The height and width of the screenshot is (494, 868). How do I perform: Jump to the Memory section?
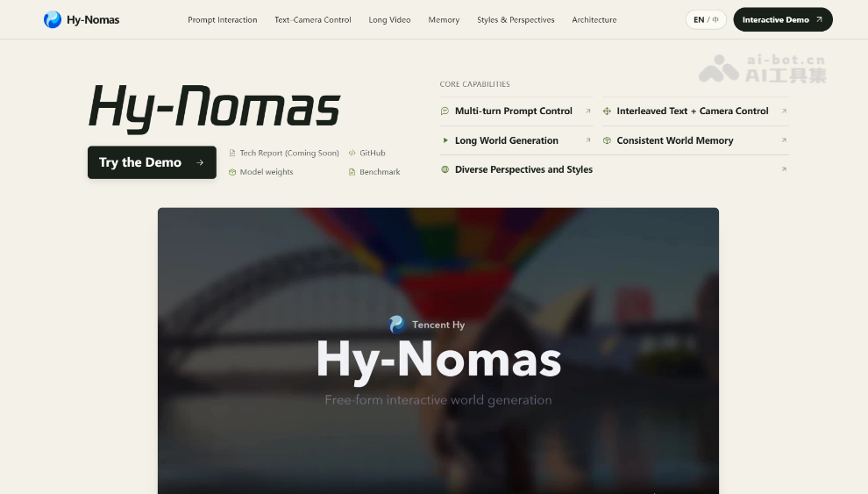(x=444, y=20)
